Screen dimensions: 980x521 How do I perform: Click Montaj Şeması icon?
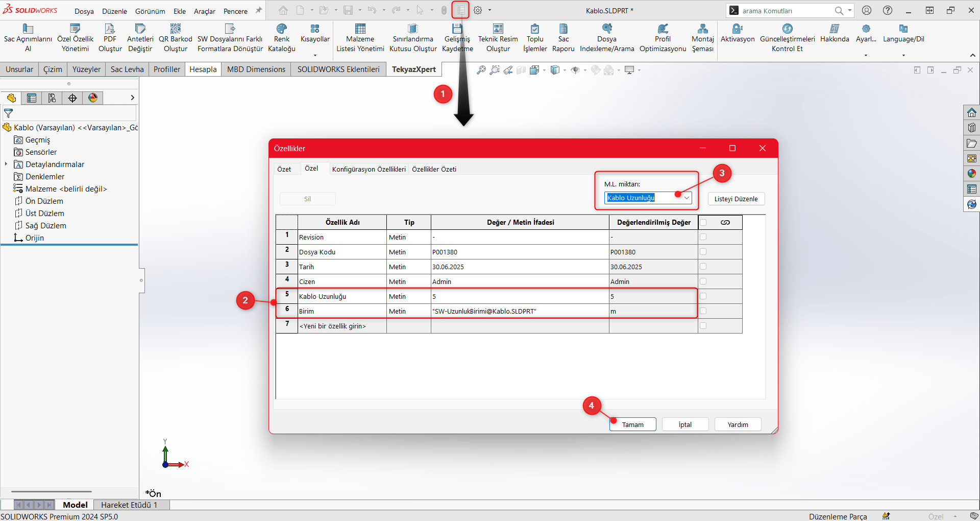click(x=703, y=38)
